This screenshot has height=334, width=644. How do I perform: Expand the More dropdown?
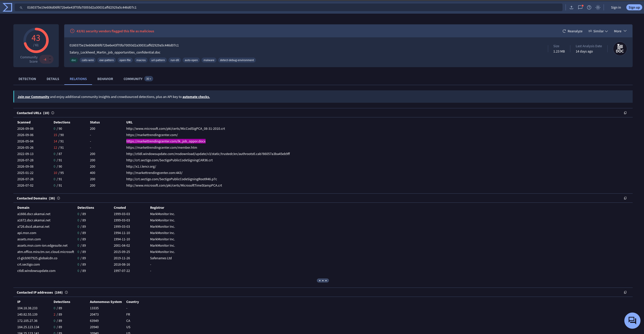pos(620,31)
